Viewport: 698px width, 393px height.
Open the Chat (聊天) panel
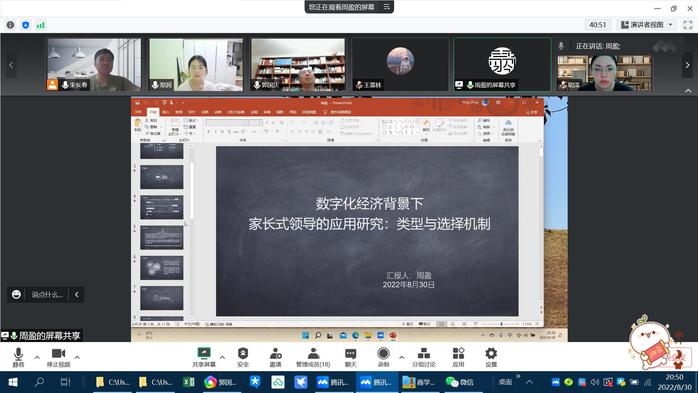click(351, 357)
